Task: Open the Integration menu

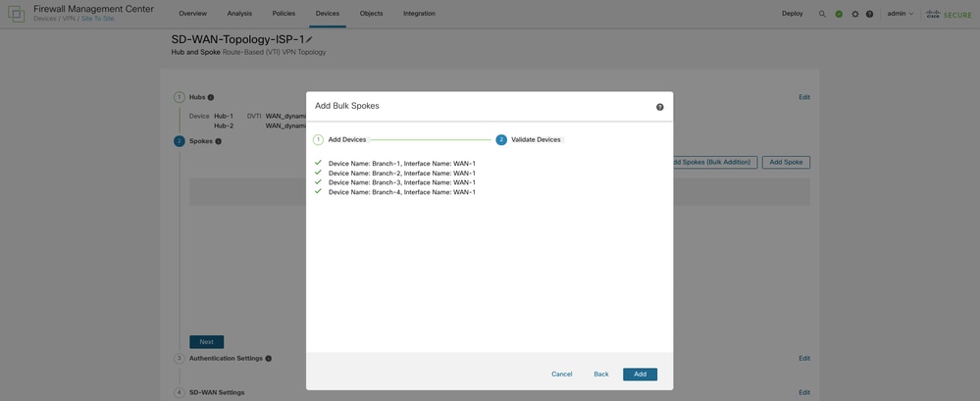Action: (420, 14)
